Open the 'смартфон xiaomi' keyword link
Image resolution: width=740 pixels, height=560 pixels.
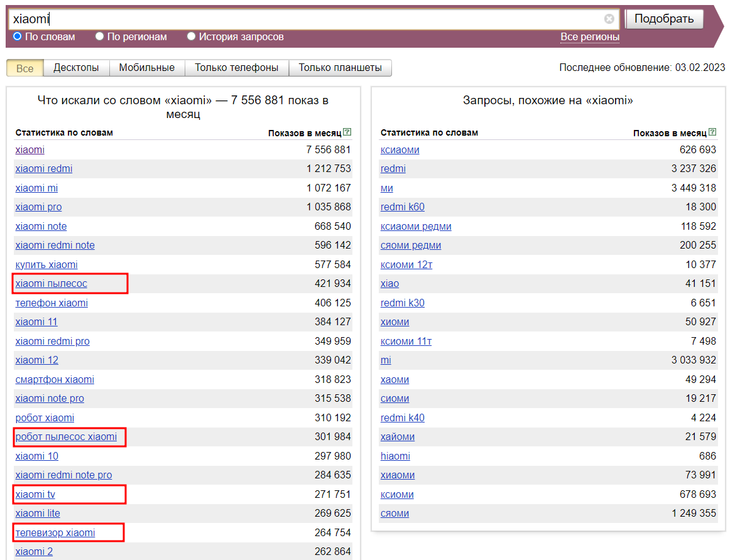tap(55, 379)
